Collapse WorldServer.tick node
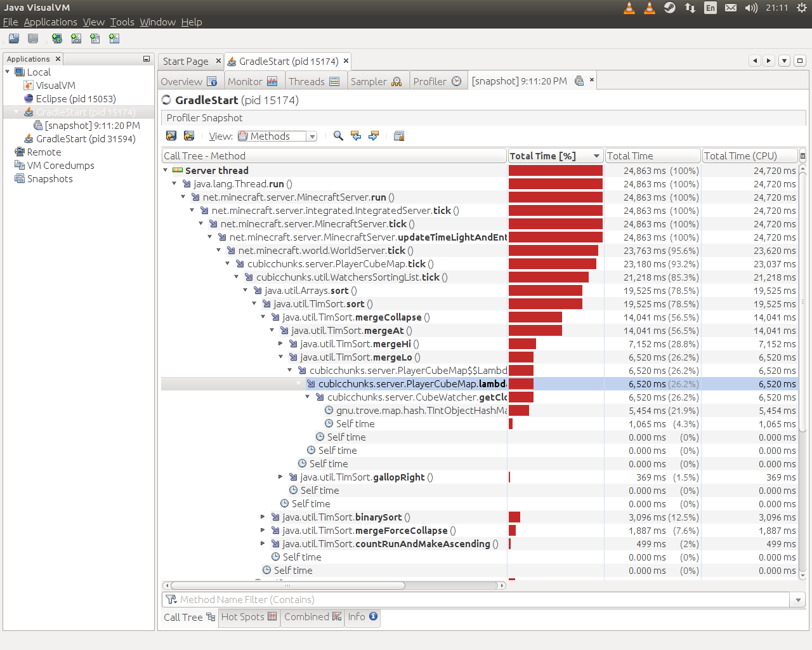The width and height of the screenshot is (812, 650). [x=219, y=250]
